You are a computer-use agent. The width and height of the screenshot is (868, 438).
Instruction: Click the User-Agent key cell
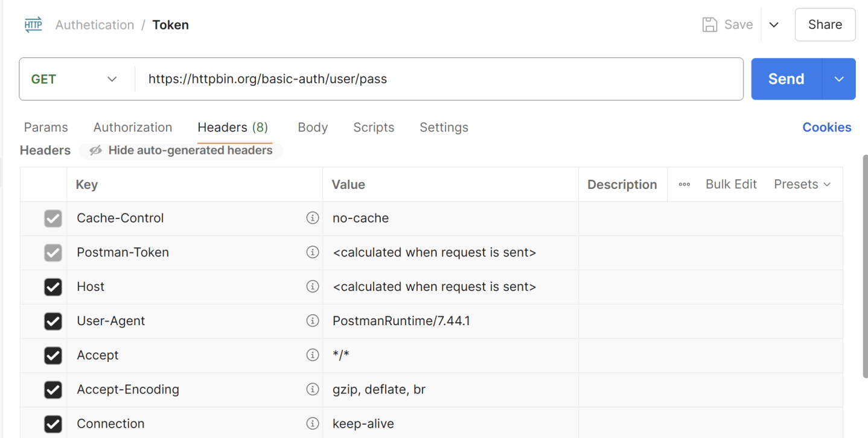[x=195, y=322]
